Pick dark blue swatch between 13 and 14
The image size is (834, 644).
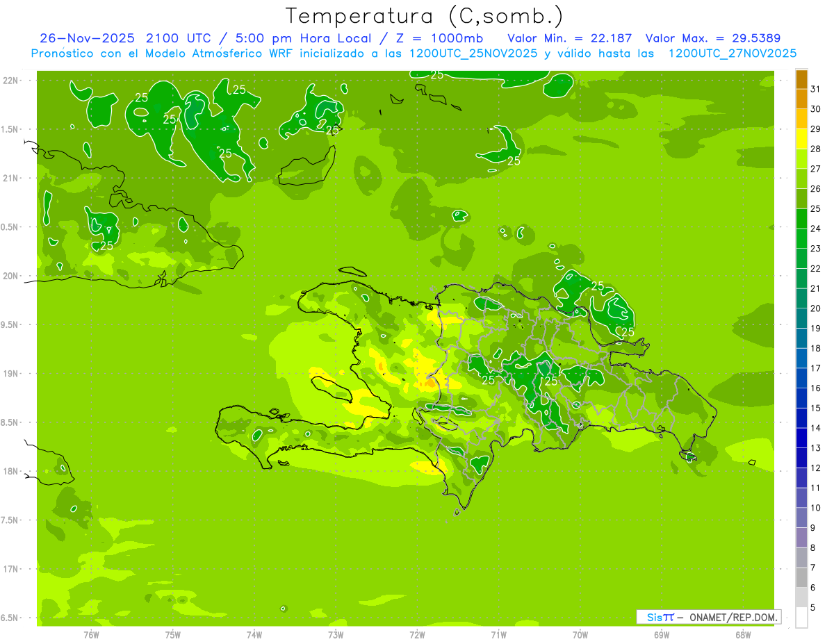coord(801,438)
